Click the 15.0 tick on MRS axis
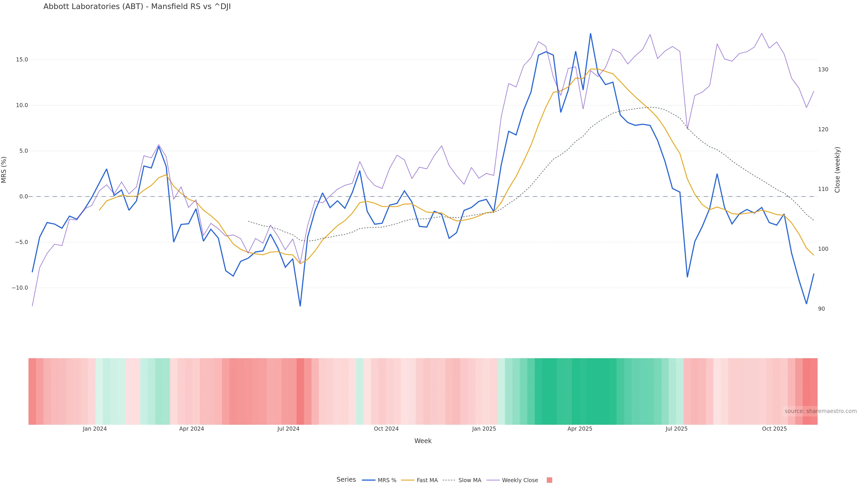The width and height of the screenshot is (868, 488). (x=22, y=60)
